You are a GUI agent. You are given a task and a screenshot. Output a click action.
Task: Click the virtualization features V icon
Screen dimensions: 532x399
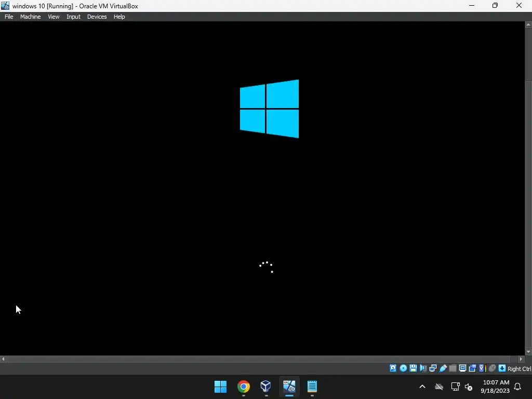pyautogui.click(x=483, y=368)
